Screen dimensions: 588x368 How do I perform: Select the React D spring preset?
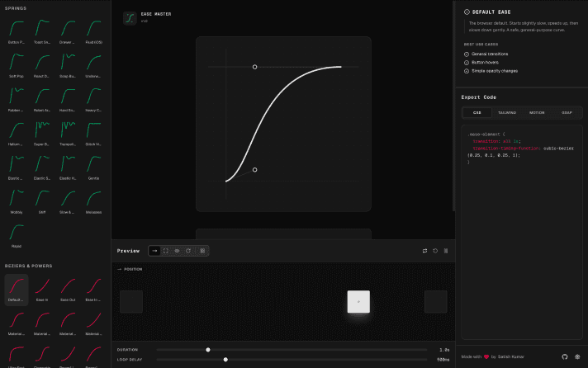pyautogui.click(x=42, y=66)
